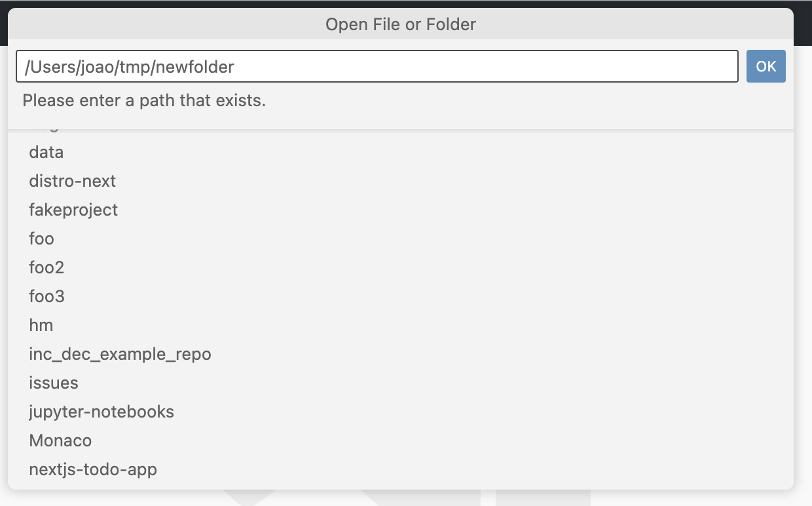Select the foo folder
Screen dimensions: 812x506
(41, 239)
